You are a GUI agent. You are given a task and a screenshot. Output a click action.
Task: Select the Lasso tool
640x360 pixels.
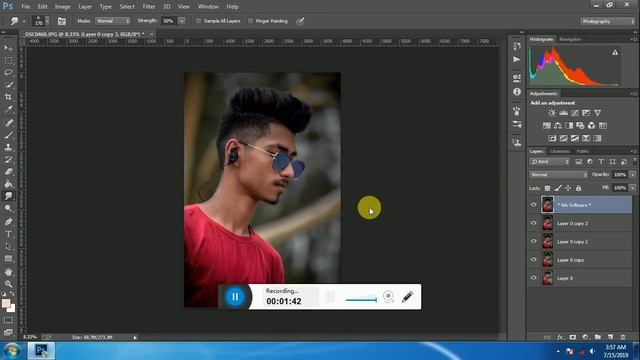[x=8, y=73]
